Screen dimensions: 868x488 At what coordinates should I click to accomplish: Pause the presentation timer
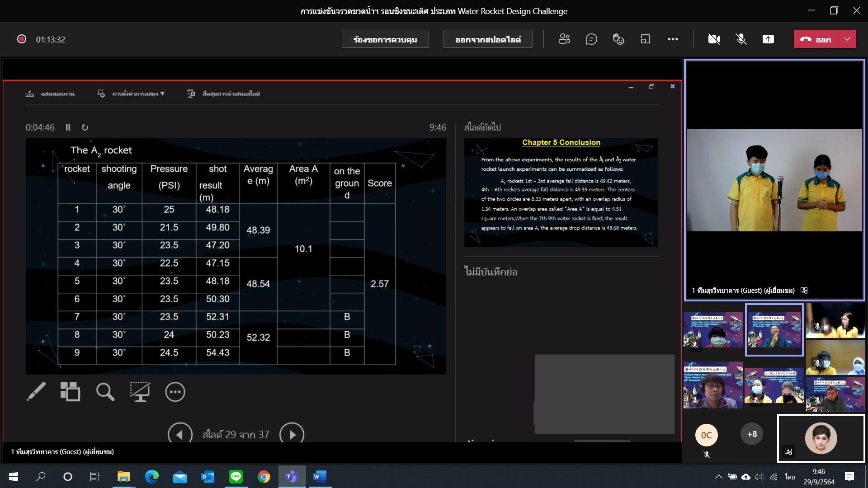pyautogui.click(x=68, y=127)
